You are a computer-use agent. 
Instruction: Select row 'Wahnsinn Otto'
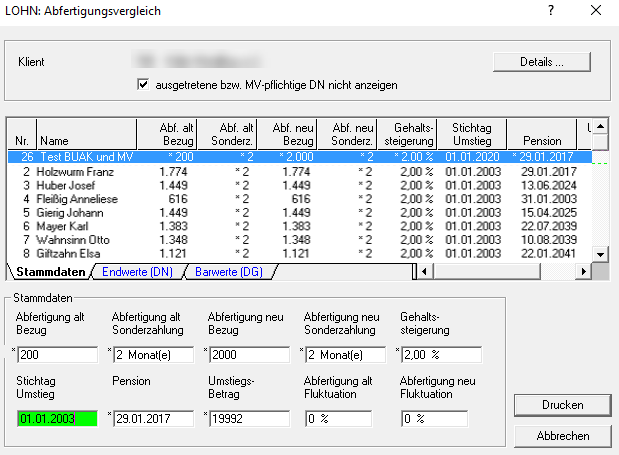(300, 240)
